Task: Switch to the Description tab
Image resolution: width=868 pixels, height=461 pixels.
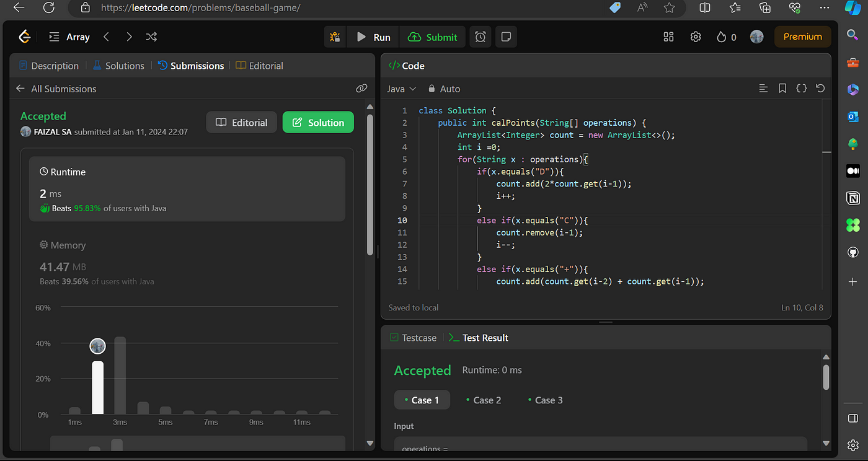Action: pyautogui.click(x=49, y=66)
